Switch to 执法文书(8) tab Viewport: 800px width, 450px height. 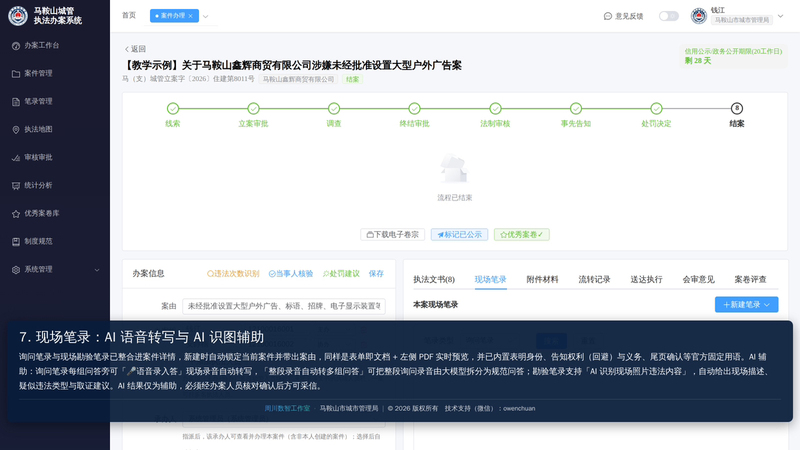coord(434,280)
